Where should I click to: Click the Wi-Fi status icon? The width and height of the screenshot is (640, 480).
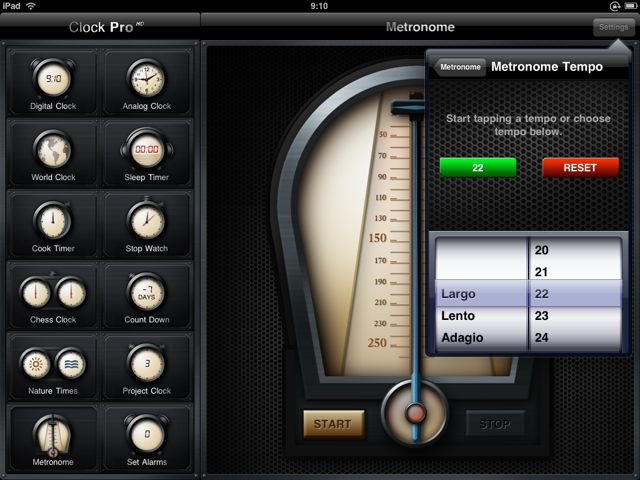click(x=31, y=6)
